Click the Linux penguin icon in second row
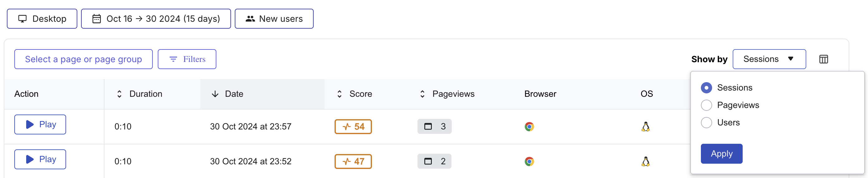This screenshot has width=868, height=178. [x=645, y=162]
